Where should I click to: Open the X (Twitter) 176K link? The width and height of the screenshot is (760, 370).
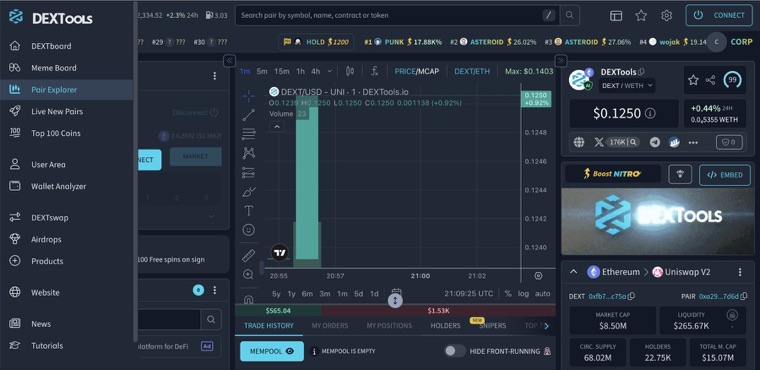point(617,142)
